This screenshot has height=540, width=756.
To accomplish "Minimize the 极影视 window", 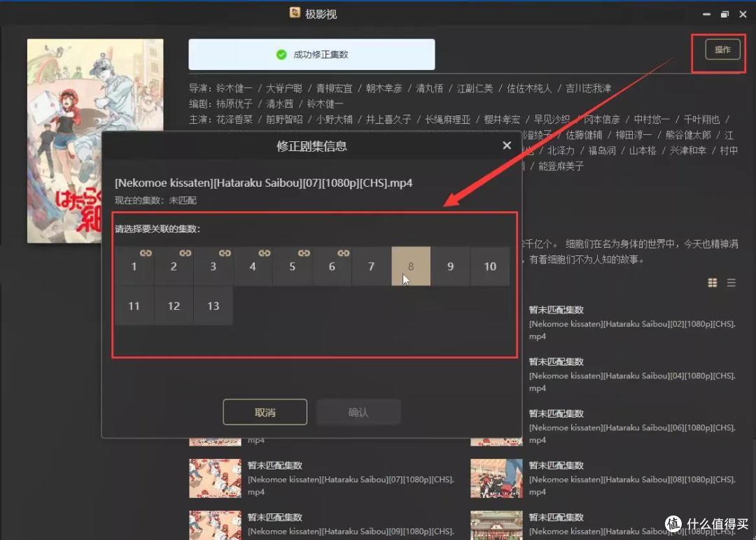I will pyautogui.click(x=707, y=15).
